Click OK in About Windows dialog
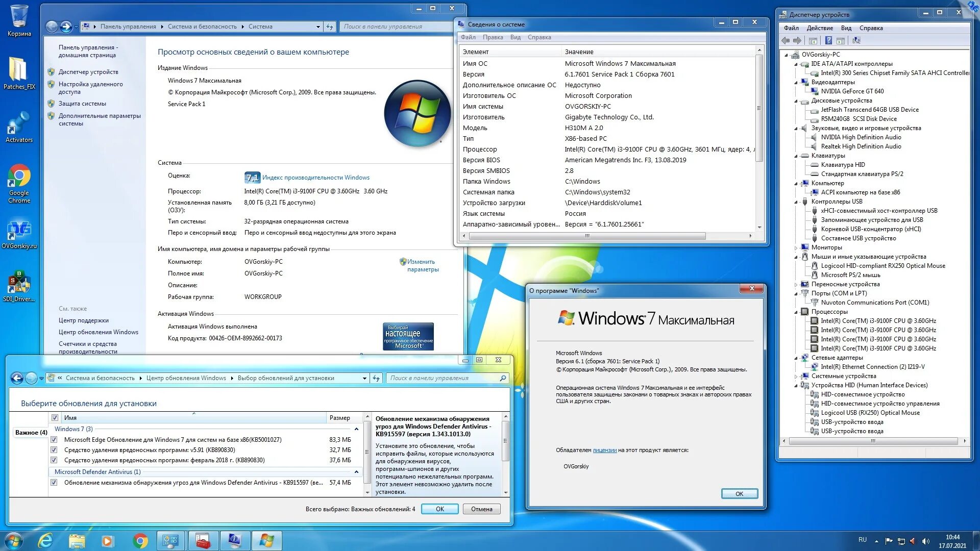This screenshot has width=980, height=551. tap(739, 494)
